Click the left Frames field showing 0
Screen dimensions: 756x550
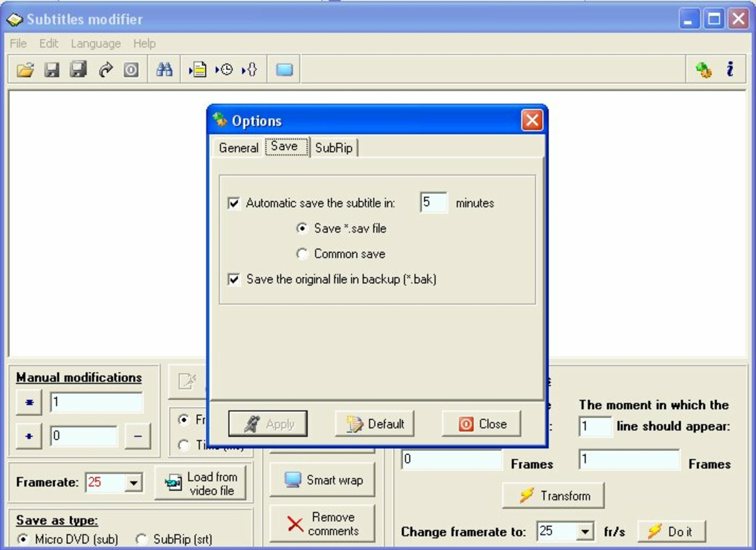(x=452, y=459)
